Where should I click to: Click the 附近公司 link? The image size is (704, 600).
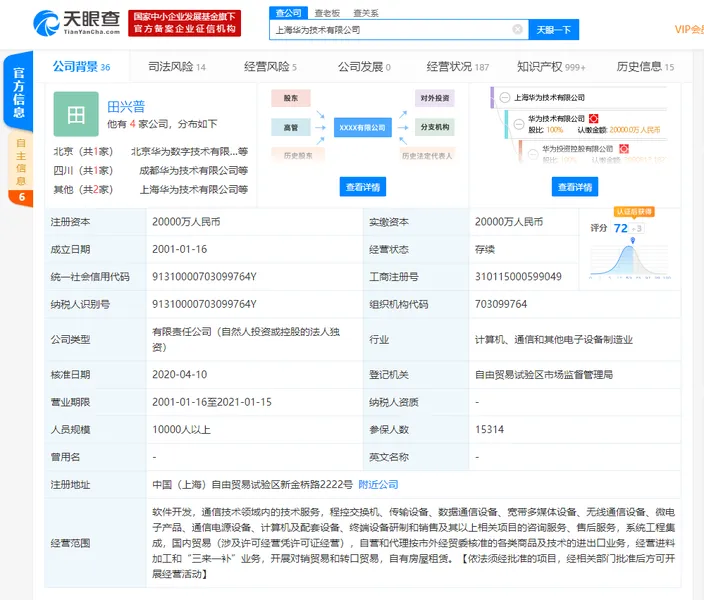378,485
